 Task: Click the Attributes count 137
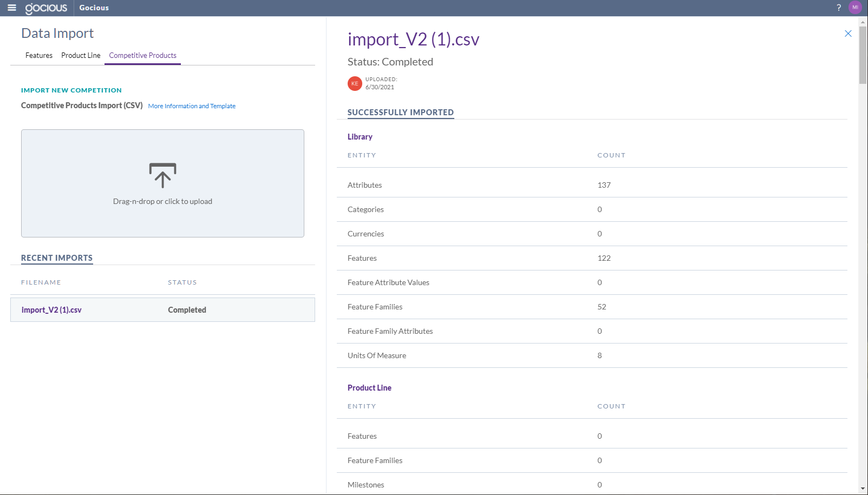pyautogui.click(x=604, y=185)
